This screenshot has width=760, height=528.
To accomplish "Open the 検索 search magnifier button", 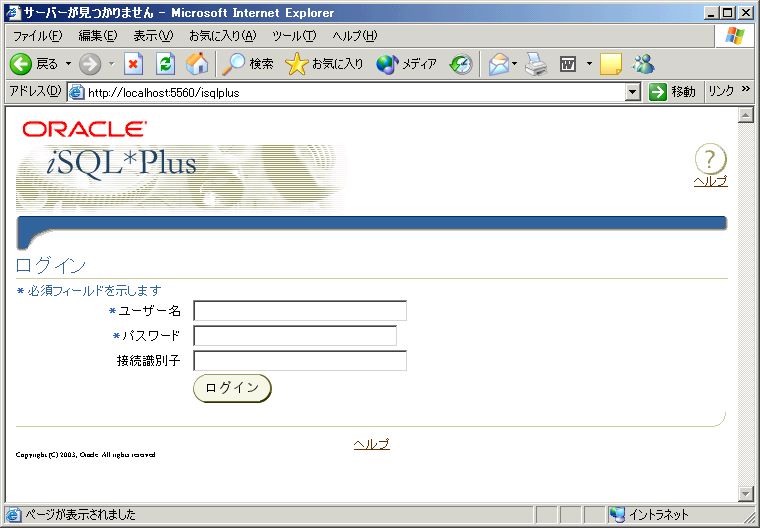I will pos(248,64).
